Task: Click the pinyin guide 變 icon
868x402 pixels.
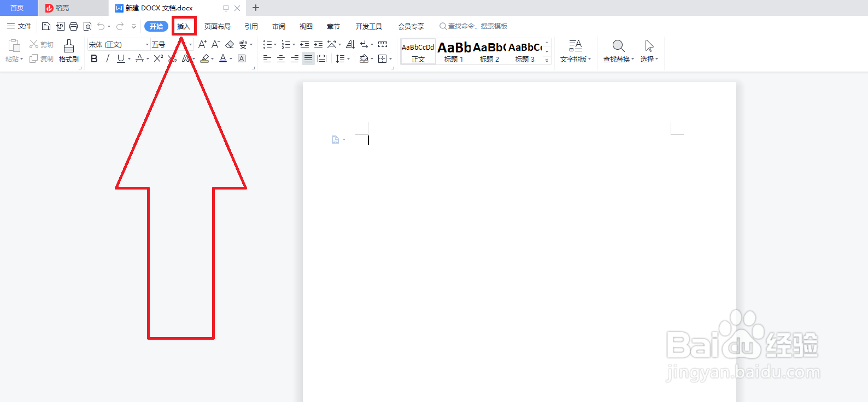Action: pyautogui.click(x=243, y=44)
